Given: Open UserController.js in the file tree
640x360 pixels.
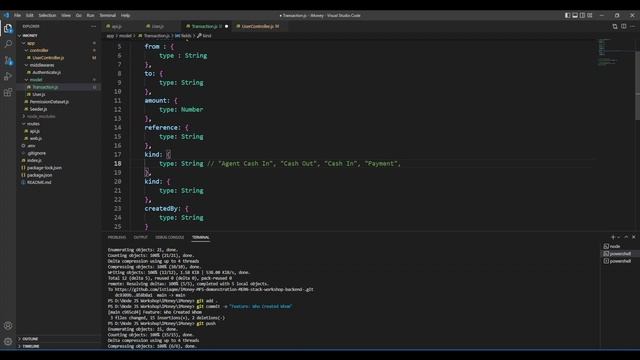Looking at the screenshot, I should point(48,58).
